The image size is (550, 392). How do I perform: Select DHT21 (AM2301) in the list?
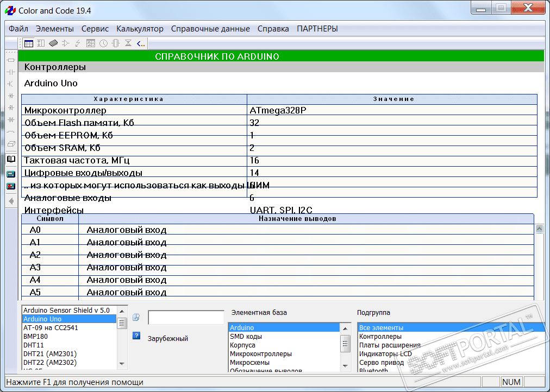pos(69,354)
